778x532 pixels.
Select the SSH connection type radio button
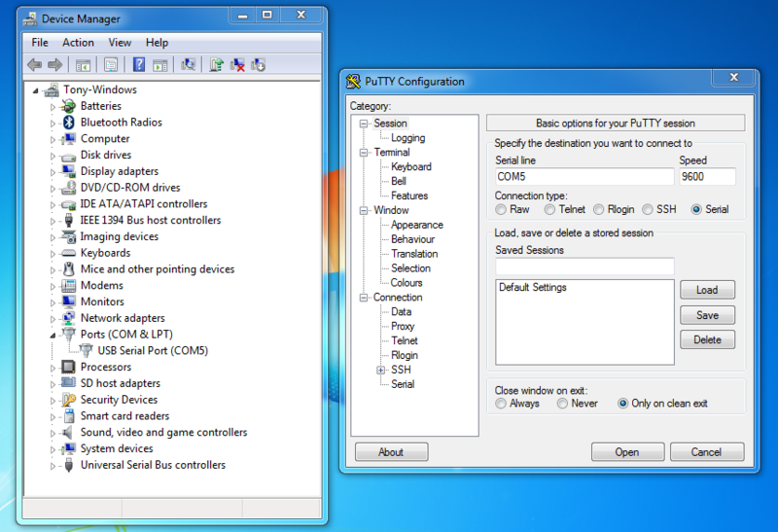tap(647, 209)
